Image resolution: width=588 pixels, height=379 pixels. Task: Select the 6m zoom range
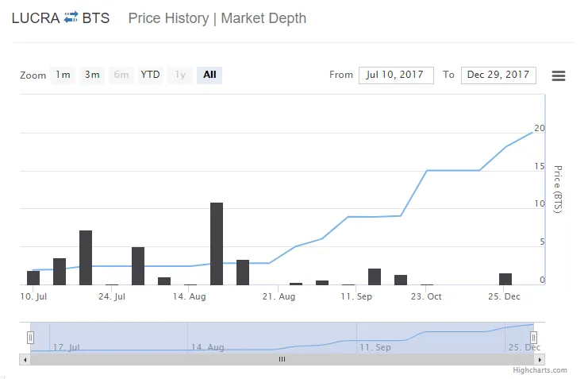click(121, 75)
